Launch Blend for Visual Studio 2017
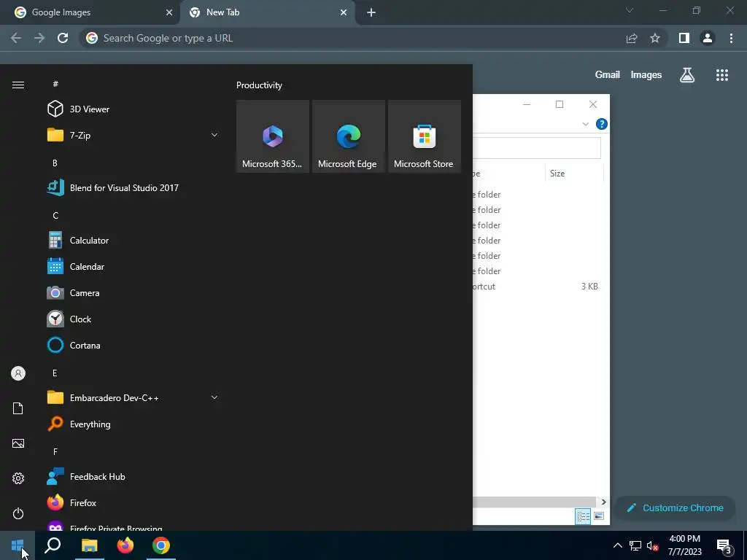The height and width of the screenshot is (560, 747). [x=133, y=187]
